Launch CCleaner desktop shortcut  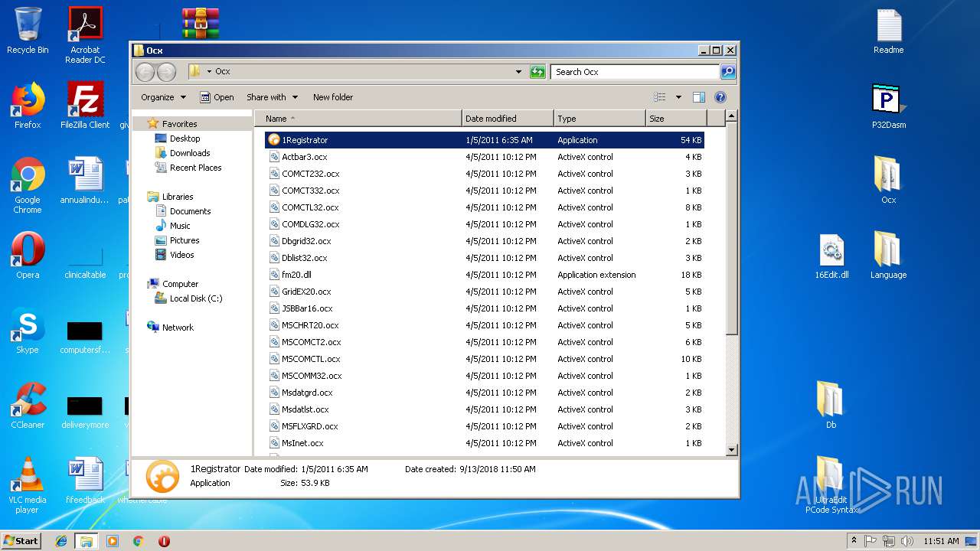pos(28,406)
